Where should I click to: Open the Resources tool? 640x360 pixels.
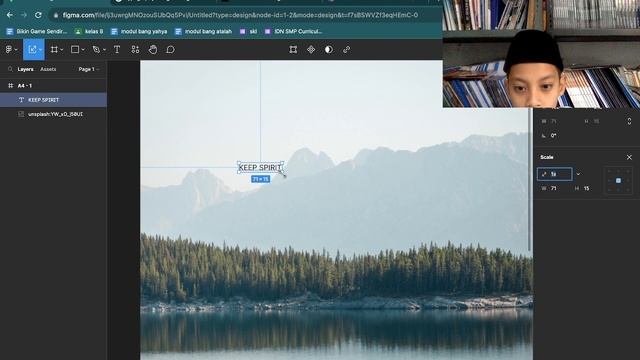click(x=135, y=49)
